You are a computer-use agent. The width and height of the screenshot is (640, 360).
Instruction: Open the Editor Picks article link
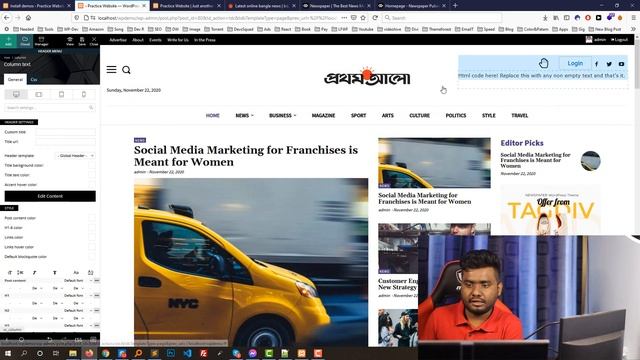535,160
